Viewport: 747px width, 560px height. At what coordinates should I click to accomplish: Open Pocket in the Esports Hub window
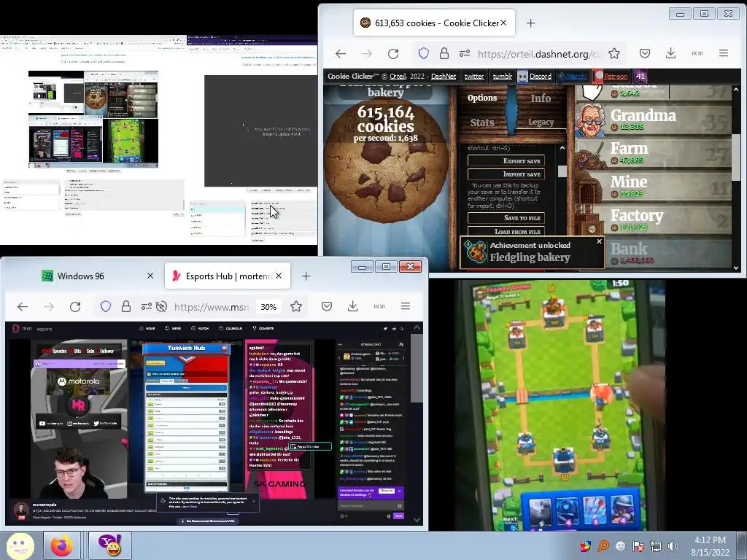pos(326,306)
